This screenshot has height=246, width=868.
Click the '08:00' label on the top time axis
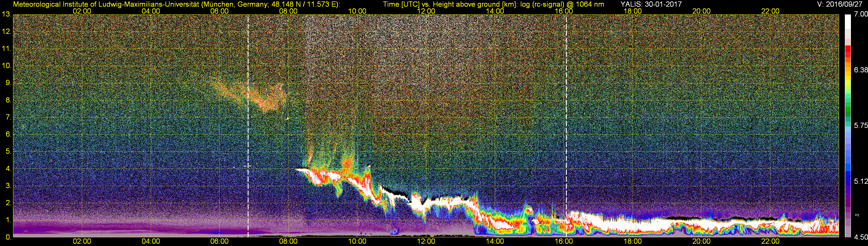[288, 11]
